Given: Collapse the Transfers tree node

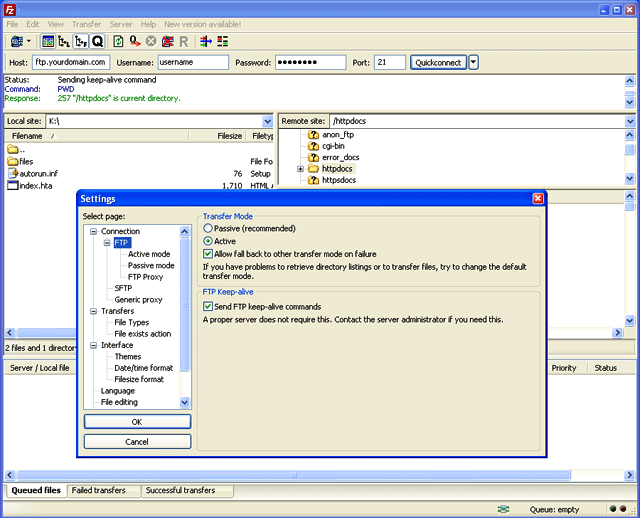Looking at the screenshot, I should pyautogui.click(x=93, y=311).
